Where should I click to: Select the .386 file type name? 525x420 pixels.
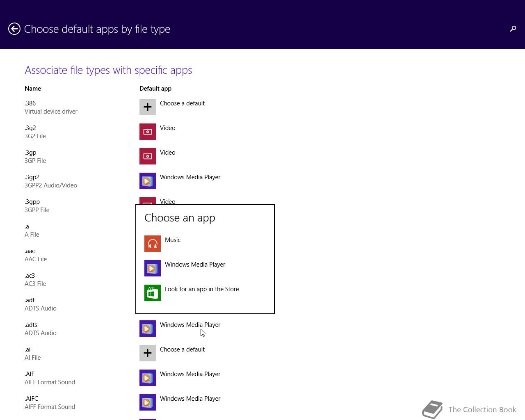[x=30, y=103]
